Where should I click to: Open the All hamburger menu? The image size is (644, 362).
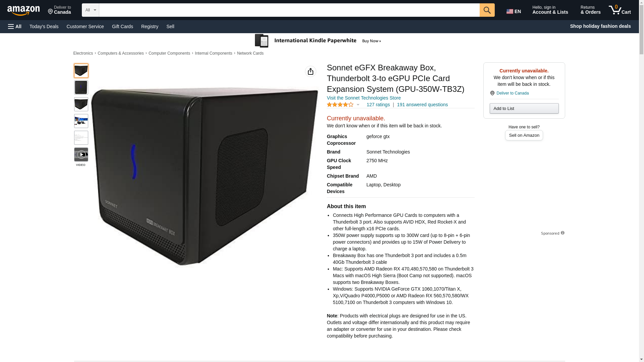point(15,26)
